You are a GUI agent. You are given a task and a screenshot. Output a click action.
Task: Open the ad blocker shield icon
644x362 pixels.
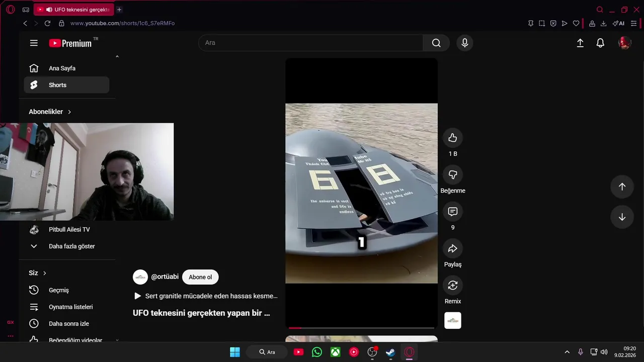[x=553, y=23]
